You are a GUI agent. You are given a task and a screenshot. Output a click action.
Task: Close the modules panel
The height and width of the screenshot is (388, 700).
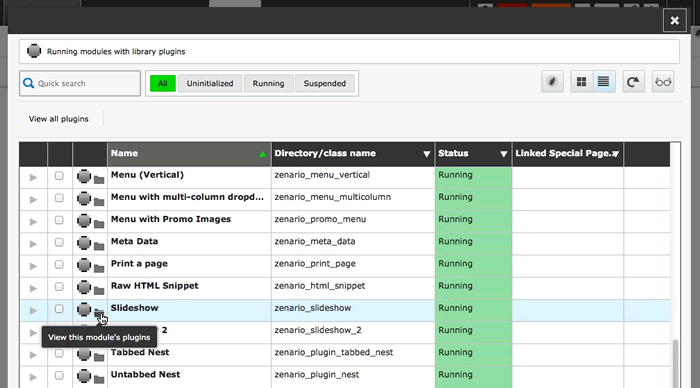(x=675, y=21)
